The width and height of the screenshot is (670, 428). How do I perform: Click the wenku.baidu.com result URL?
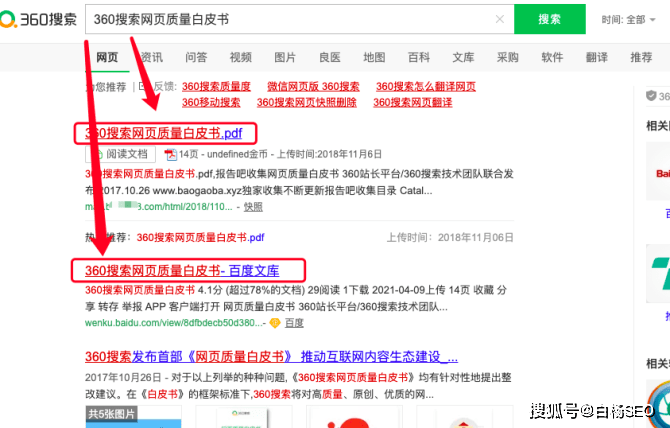[174, 323]
